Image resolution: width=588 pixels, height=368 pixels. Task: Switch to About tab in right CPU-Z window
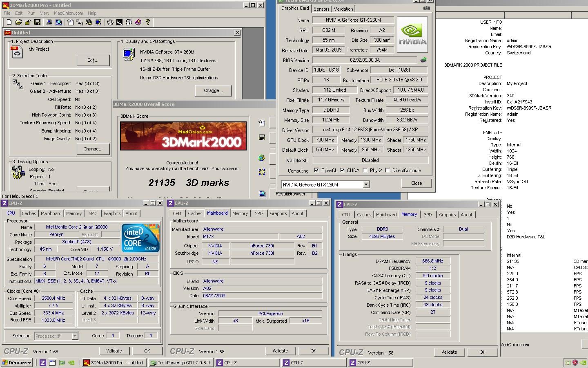tap(467, 214)
